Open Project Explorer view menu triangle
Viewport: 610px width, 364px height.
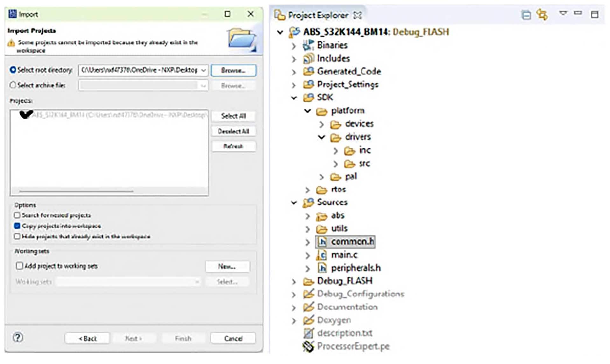point(563,13)
